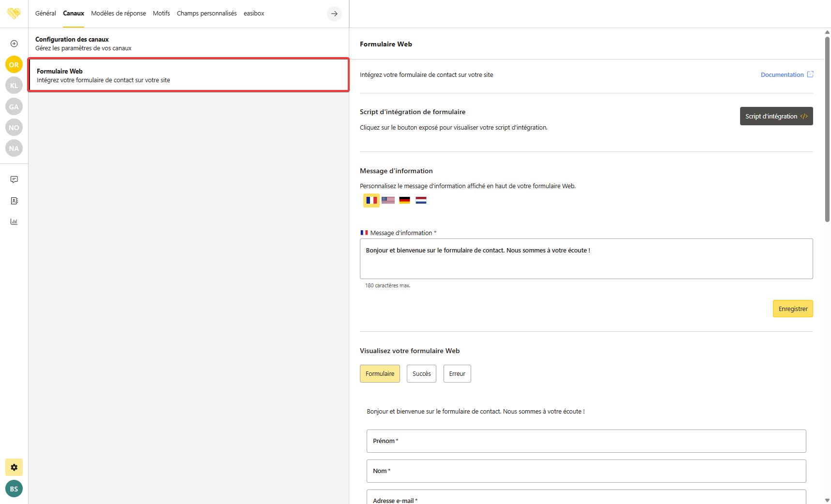Show the Succès form preview
Screen dimensions: 831x504
tap(421, 374)
